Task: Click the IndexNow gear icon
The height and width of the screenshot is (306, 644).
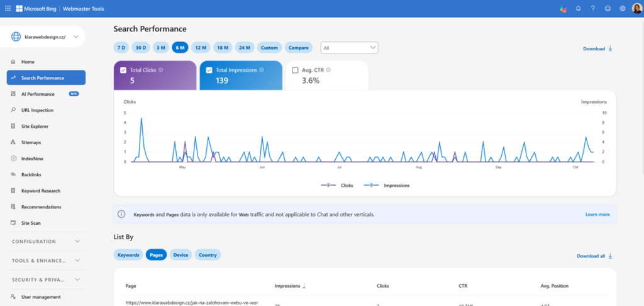Action: tap(13, 158)
